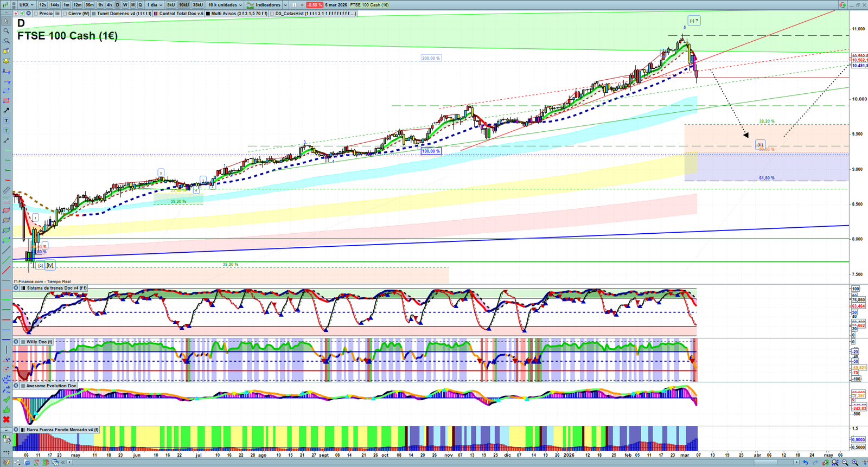Screen dimensions: 868x467
Task: Toggle the Precio checkbox
Action: tap(36, 14)
